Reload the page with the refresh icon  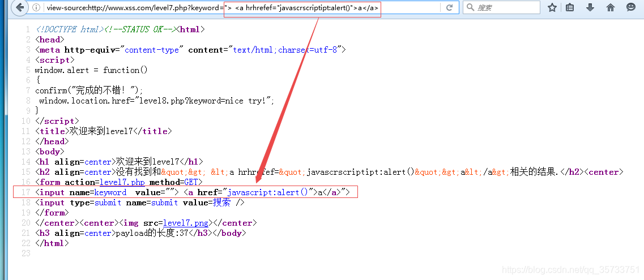[x=449, y=7]
